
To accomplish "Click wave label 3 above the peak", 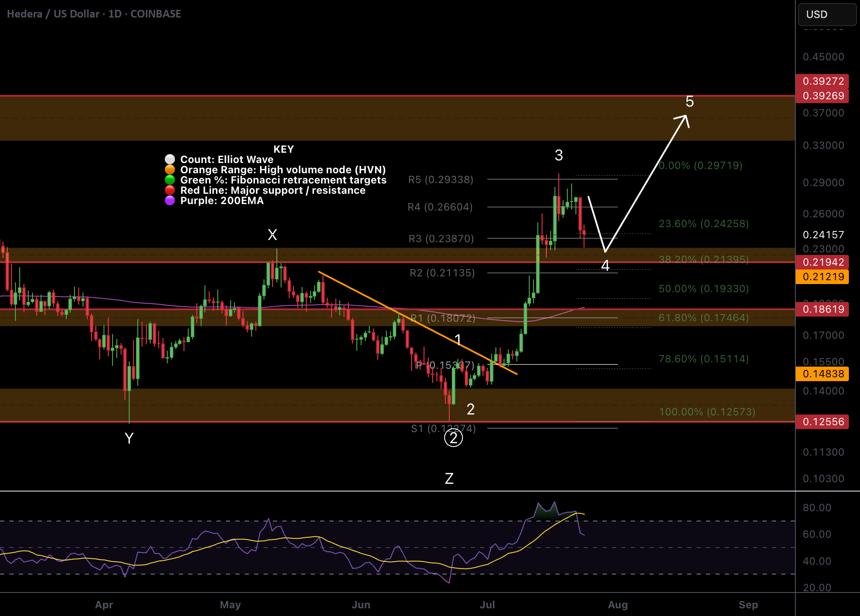I will [x=559, y=155].
